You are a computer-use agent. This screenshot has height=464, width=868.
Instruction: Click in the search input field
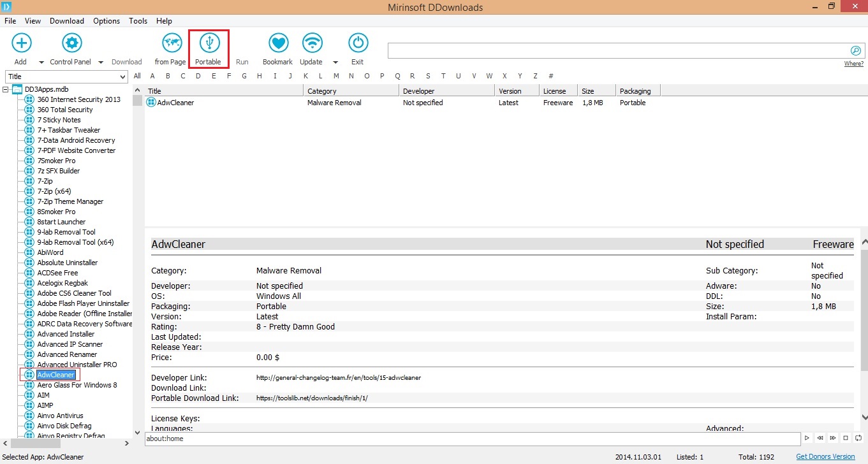(x=619, y=51)
